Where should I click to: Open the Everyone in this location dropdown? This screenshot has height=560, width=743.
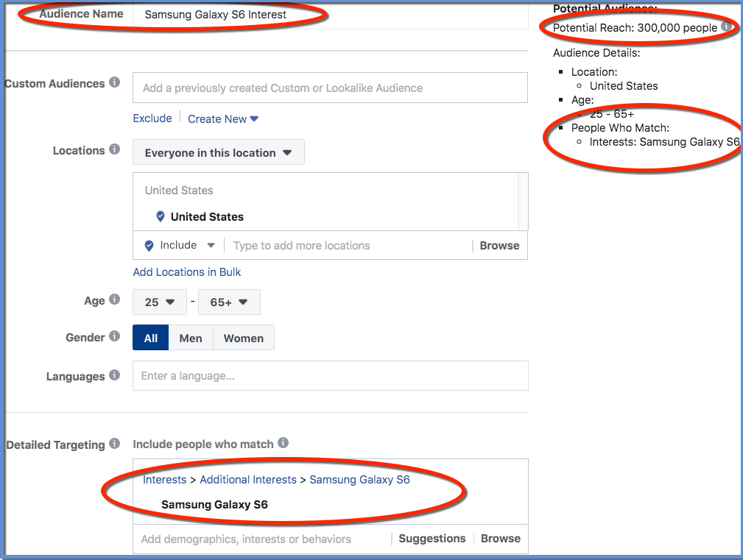coord(219,152)
